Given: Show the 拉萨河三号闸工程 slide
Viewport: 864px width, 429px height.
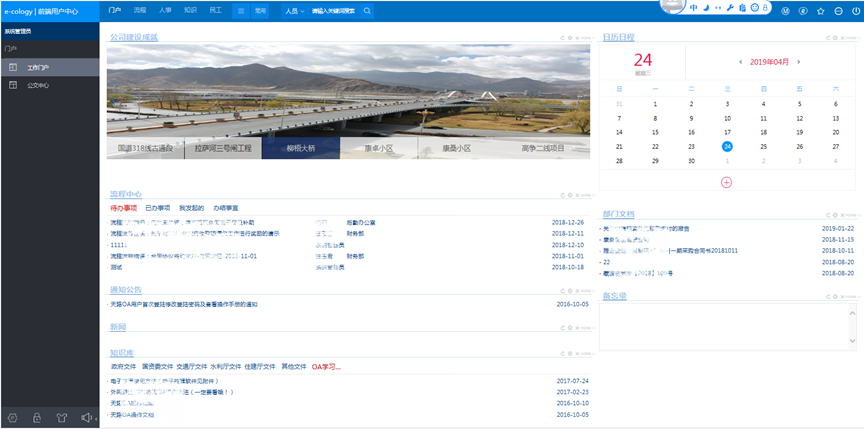Looking at the screenshot, I should click(223, 148).
